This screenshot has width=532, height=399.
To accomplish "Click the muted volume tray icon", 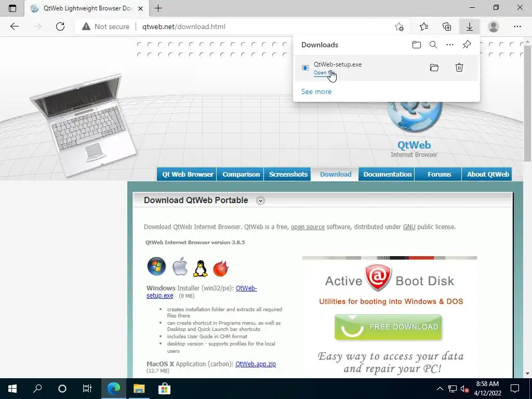I will click(x=464, y=389).
